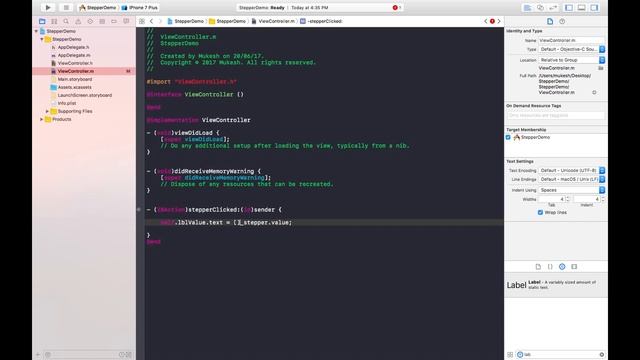Open the Report navigator icon

[x=126, y=21]
